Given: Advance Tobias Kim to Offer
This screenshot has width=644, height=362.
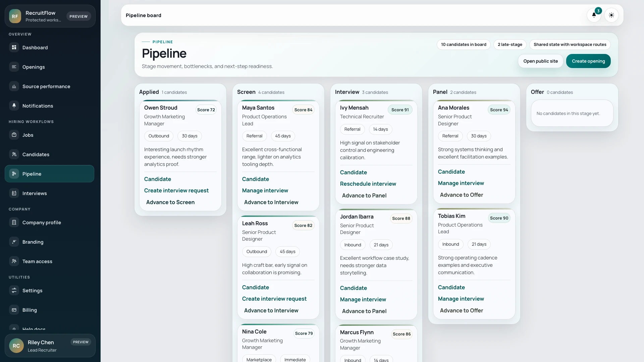Looking at the screenshot, I should pyautogui.click(x=462, y=310).
